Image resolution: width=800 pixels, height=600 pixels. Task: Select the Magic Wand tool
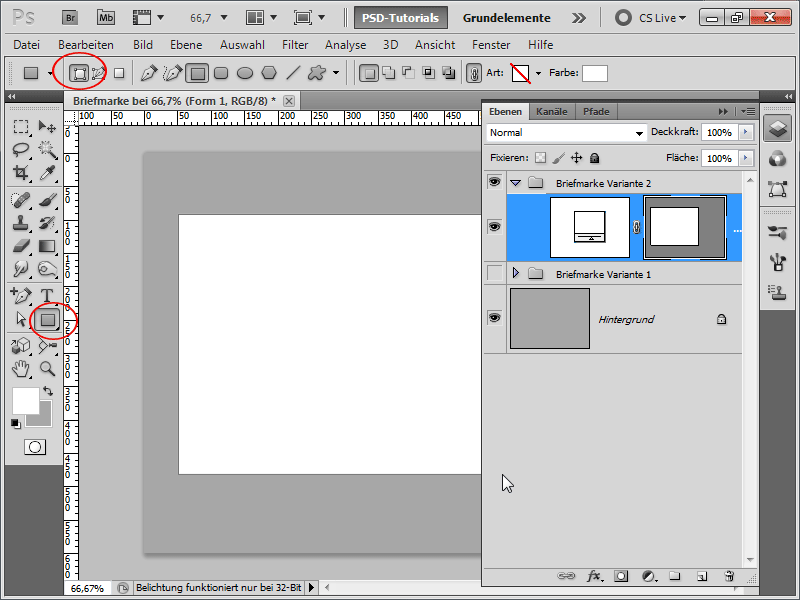pos(47,149)
